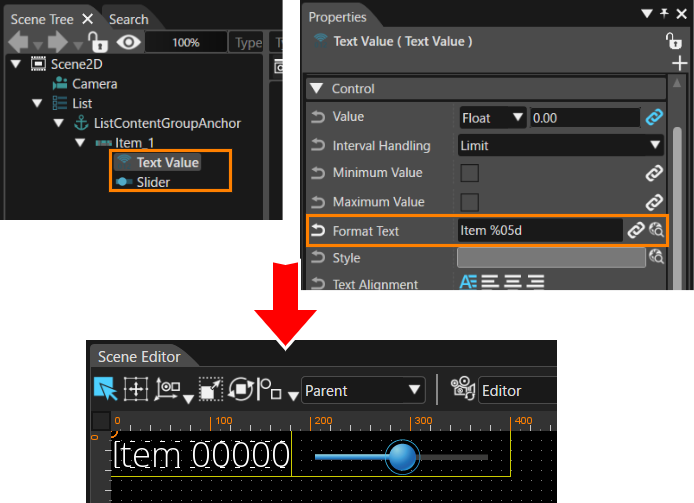Click the Format Text input field
Viewport: 694px width, 503px height.
(x=540, y=230)
